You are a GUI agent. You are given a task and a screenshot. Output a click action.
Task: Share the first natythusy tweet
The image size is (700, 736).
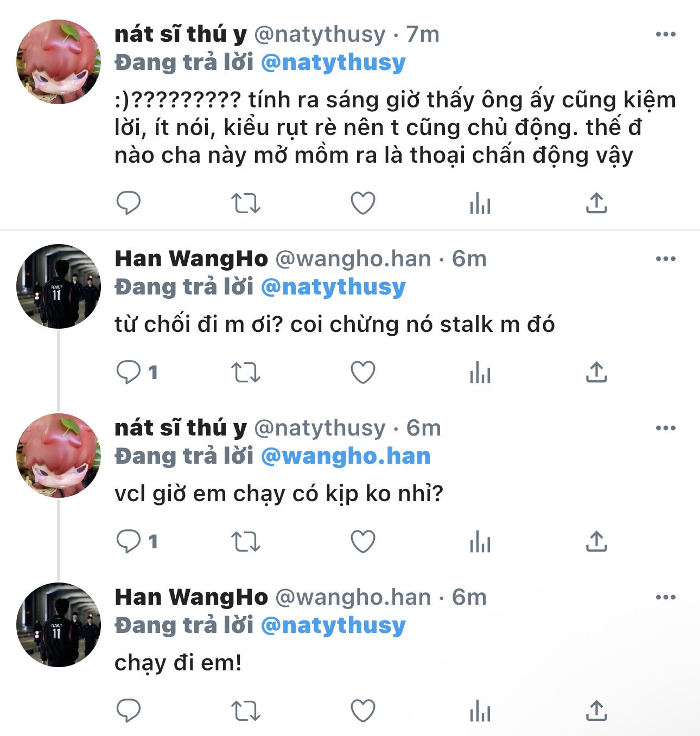pyautogui.click(x=596, y=203)
